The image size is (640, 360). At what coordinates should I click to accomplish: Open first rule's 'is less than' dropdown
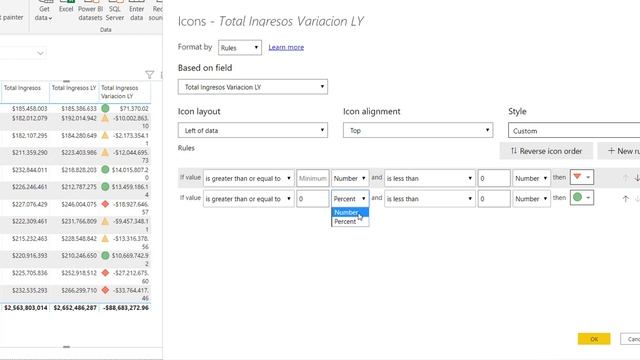click(x=430, y=178)
